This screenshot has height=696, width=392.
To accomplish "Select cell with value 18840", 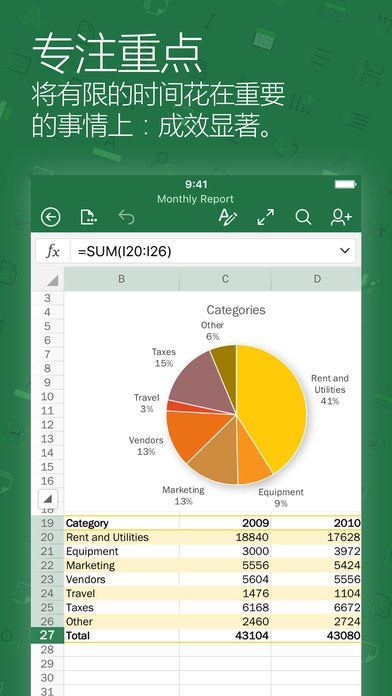I will click(225, 537).
